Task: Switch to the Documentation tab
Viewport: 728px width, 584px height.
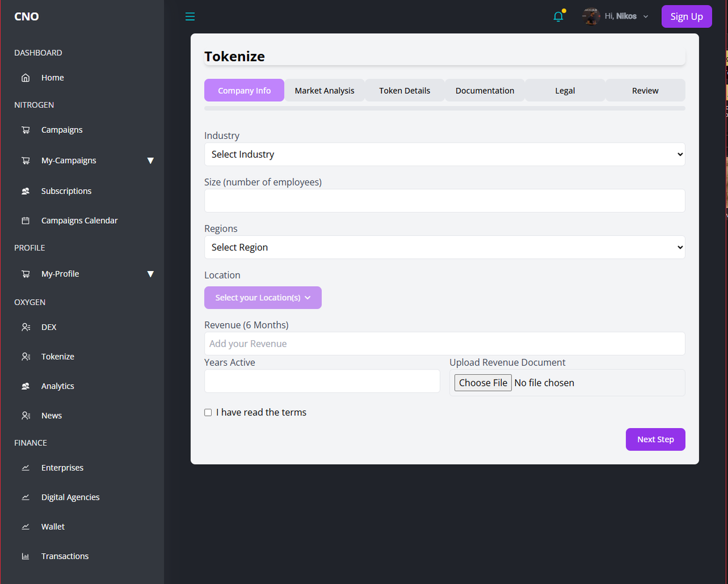Action: pyautogui.click(x=485, y=90)
